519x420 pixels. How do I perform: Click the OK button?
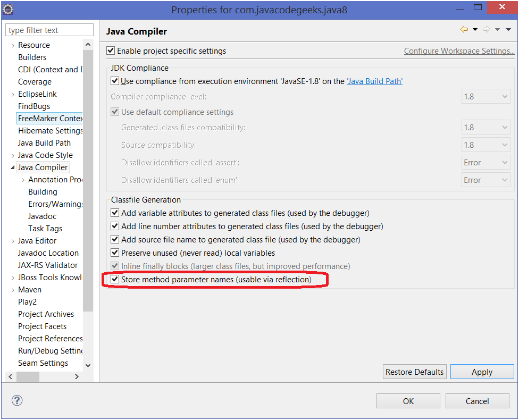pyautogui.click(x=408, y=401)
